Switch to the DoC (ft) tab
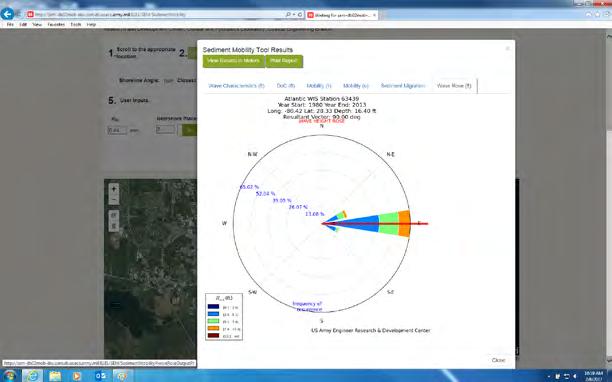Screen dimensions: 612x382 coord(286,86)
